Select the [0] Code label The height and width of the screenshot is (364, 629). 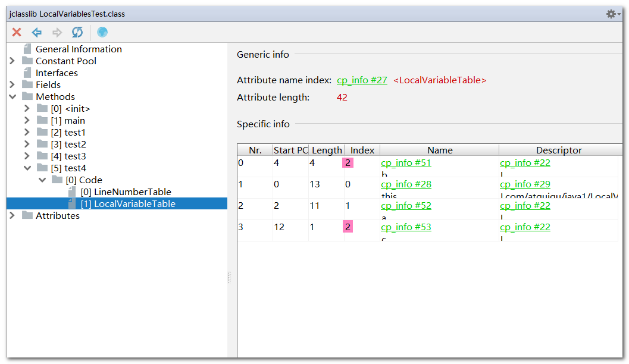click(x=84, y=180)
